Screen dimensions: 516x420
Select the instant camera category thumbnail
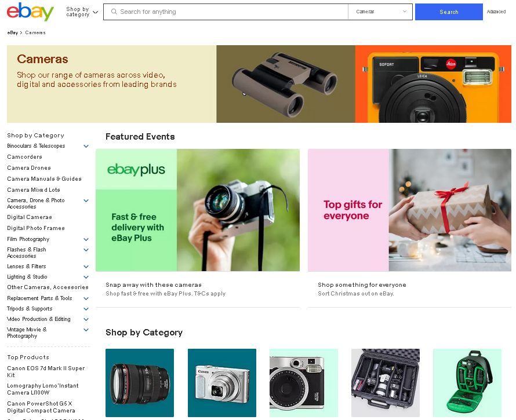pos(304,383)
